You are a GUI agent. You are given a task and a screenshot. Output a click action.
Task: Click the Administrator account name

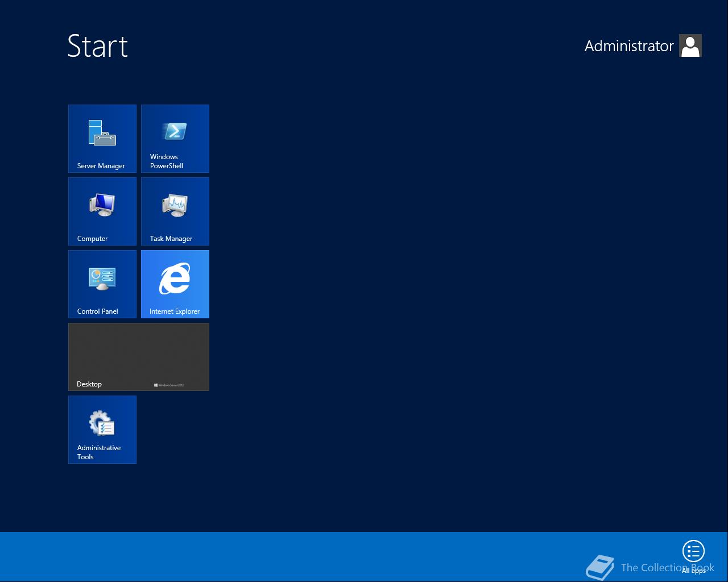pos(629,46)
